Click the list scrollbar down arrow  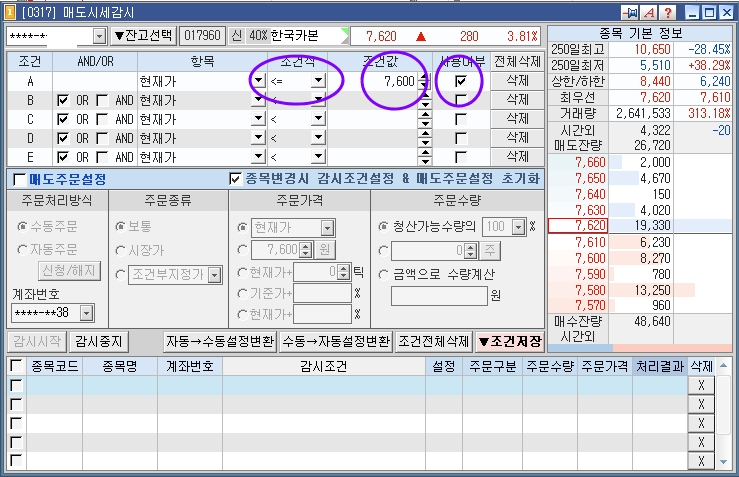(x=723, y=462)
